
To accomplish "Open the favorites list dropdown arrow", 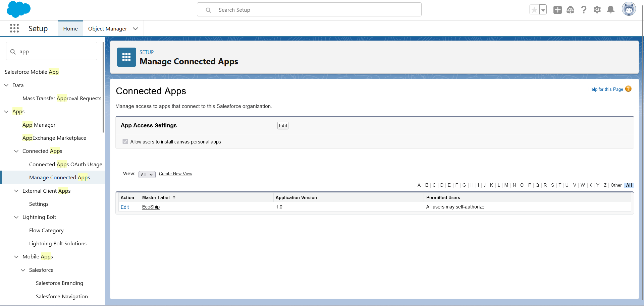I will pos(543,10).
